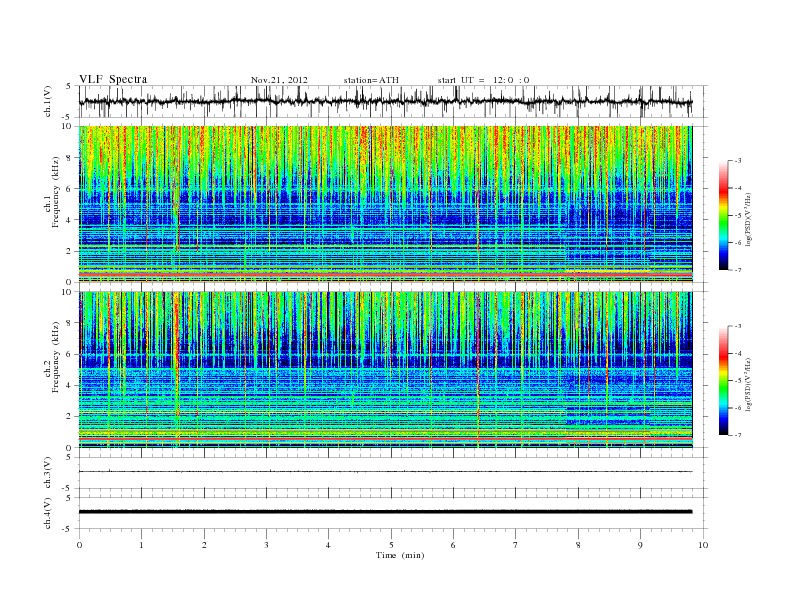Click the "ch.3(V)" waveform axis label
Viewport: 792px width, 612px height.
click(48, 473)
